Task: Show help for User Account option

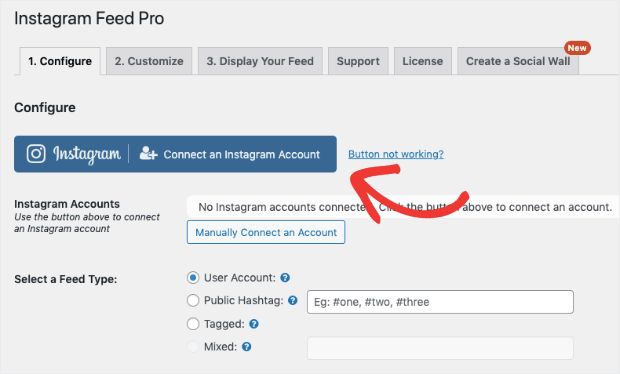Action: 285,278
